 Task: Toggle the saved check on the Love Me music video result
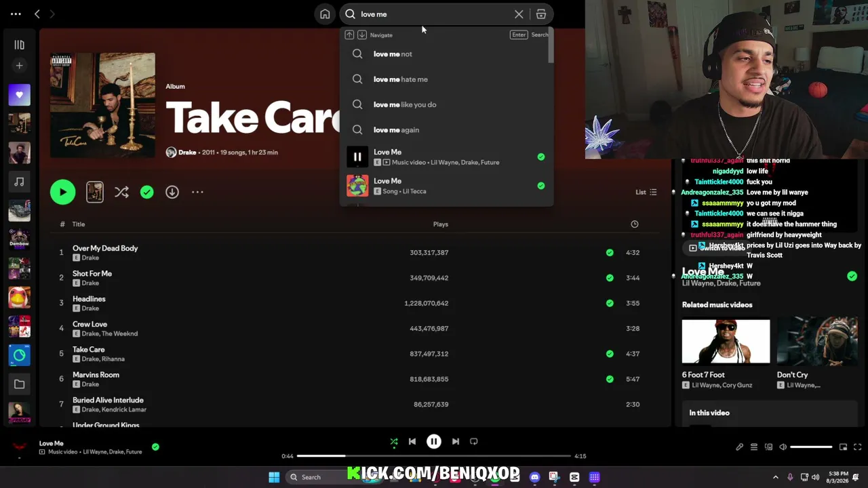click(541, 157)
